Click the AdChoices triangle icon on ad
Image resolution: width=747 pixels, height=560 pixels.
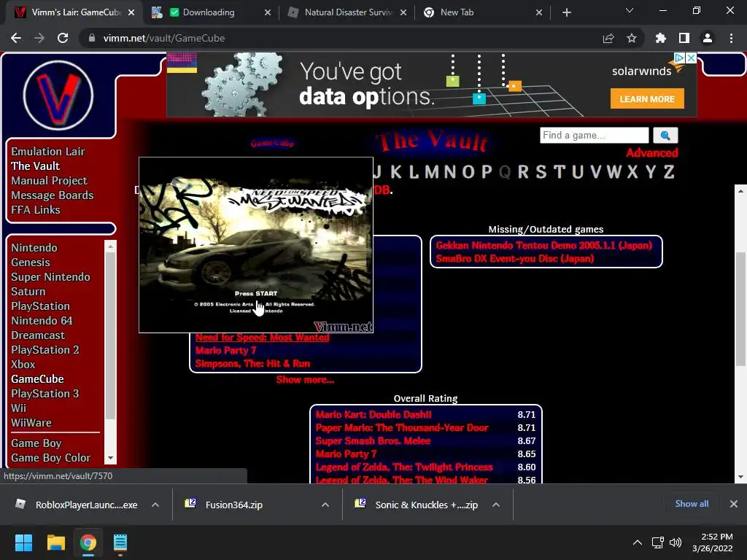coord(680,58)
